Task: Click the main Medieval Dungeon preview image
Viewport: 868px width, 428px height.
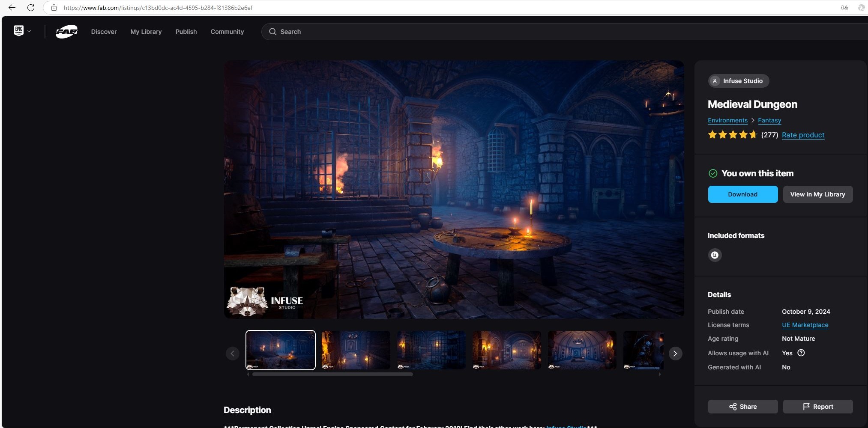Action: [x=454, y=190]
